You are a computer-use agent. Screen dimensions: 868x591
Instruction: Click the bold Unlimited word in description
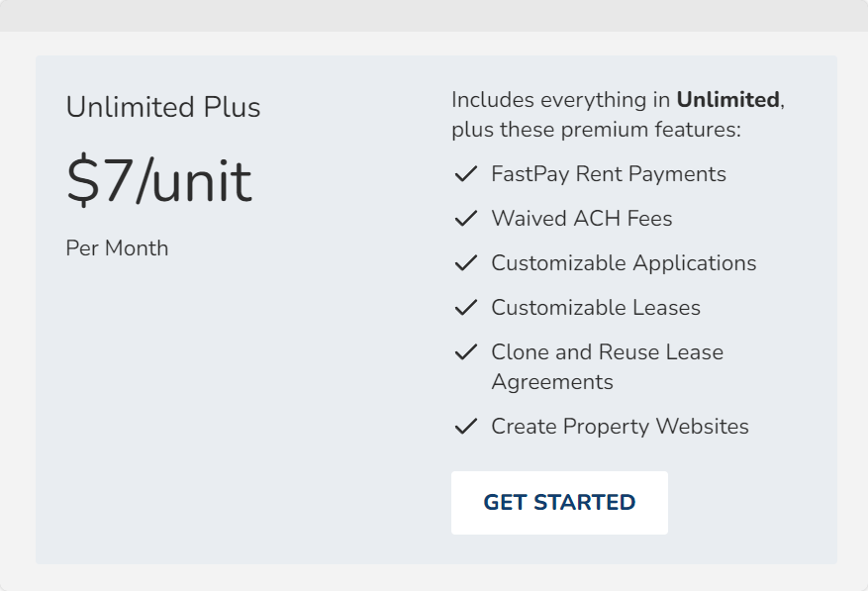[x=727, y=100]
